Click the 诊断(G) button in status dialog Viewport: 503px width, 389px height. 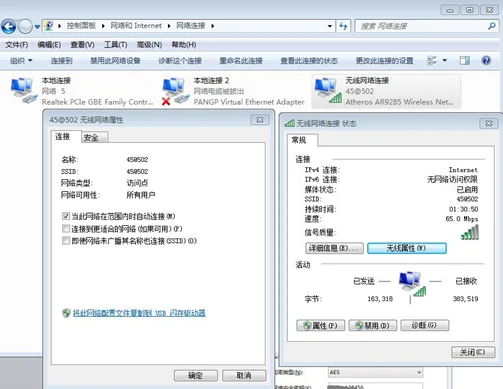tap(425, 325)
